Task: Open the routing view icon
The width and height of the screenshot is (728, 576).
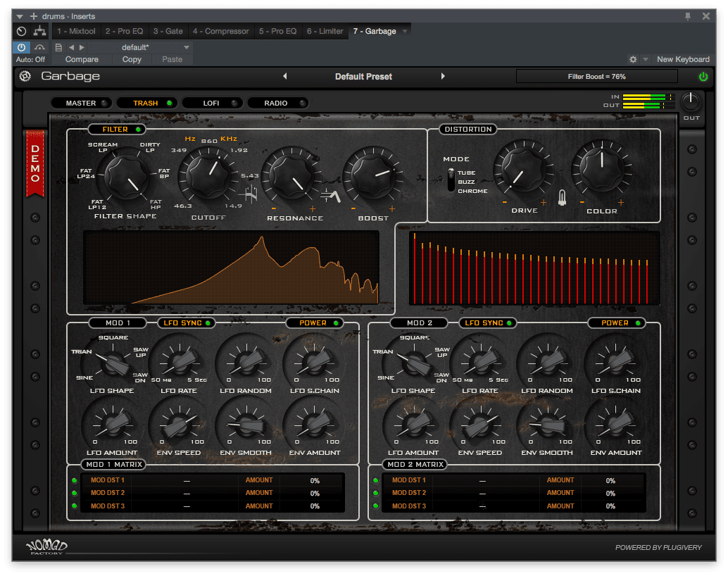Action: pos(39,31)
